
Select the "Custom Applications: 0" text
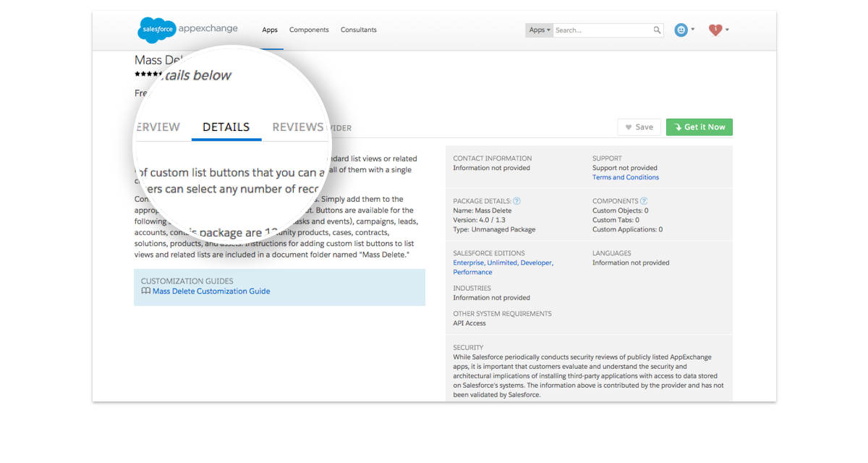tap(628, 229)
